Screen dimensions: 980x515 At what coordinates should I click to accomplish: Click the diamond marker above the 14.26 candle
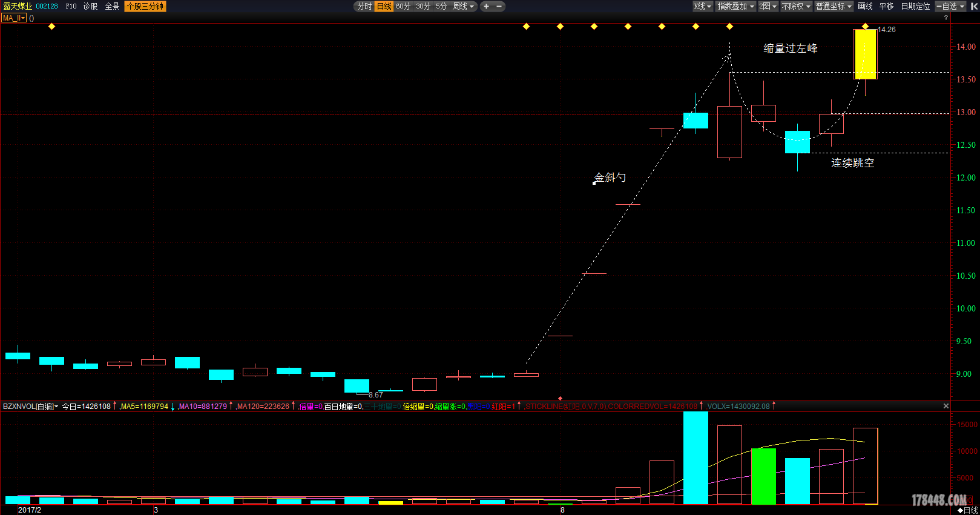click(865, 26)
